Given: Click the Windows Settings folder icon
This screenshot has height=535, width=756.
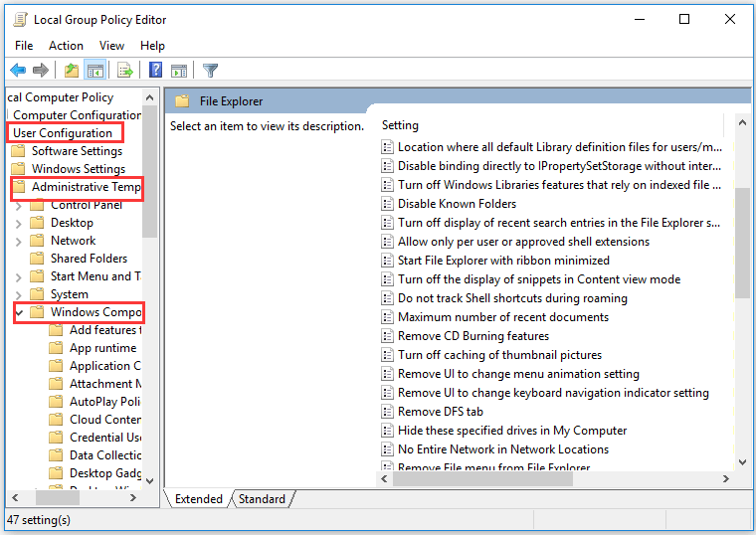Looking at the screenshot, I should 18,169.
